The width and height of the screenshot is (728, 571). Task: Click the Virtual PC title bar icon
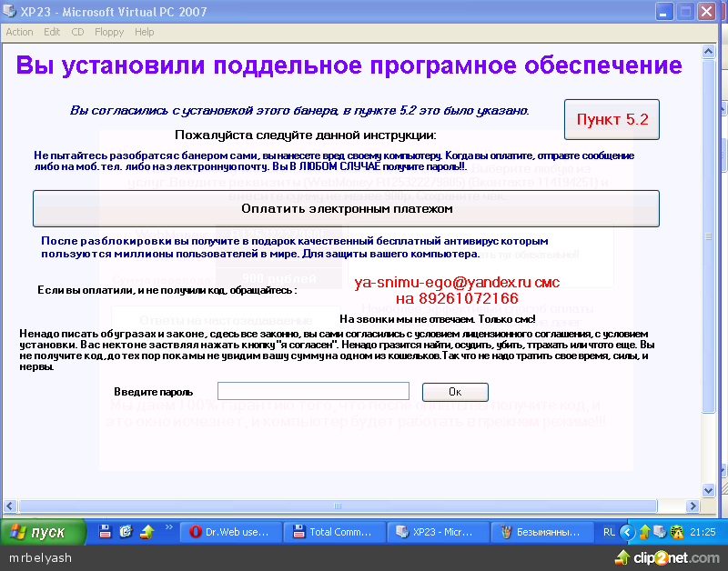[x=9, y=10]
